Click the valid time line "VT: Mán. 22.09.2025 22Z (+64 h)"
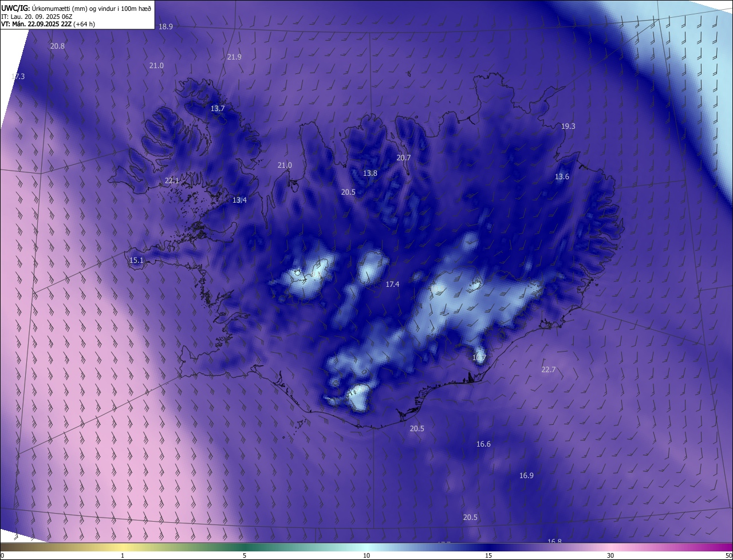The height and width of the screenshot is (560, 733). [48, 24]
